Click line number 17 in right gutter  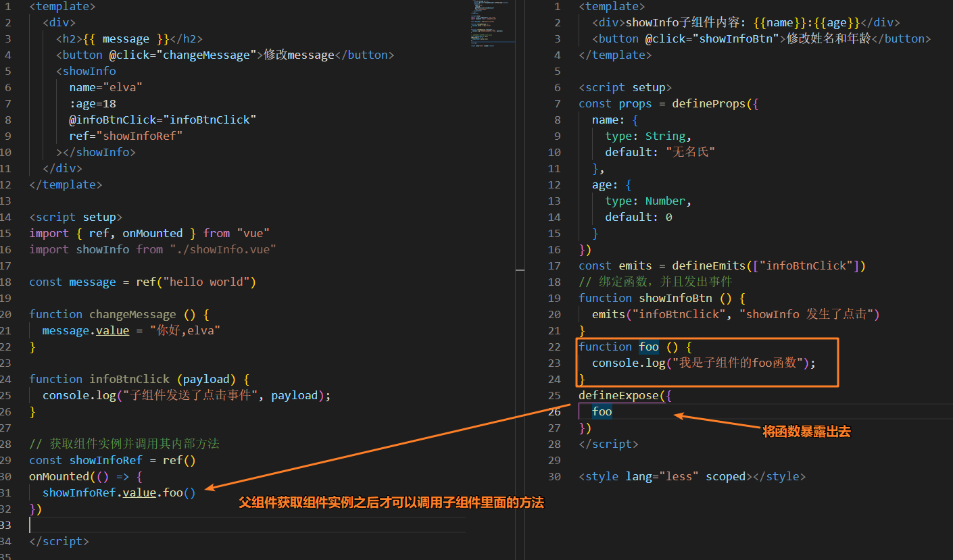coord(554,265)
